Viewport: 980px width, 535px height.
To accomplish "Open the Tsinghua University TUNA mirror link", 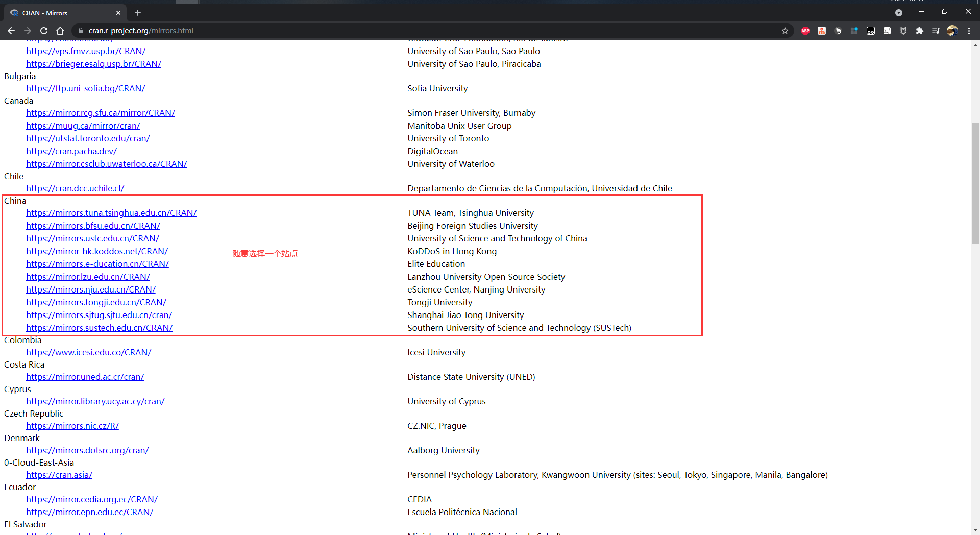I will [x=111, y=213].
